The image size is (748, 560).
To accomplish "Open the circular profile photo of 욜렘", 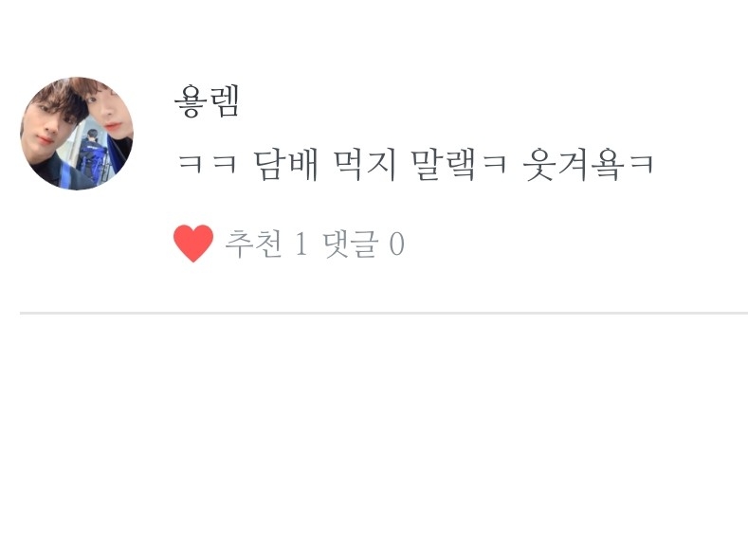I will tap(77, 134).
